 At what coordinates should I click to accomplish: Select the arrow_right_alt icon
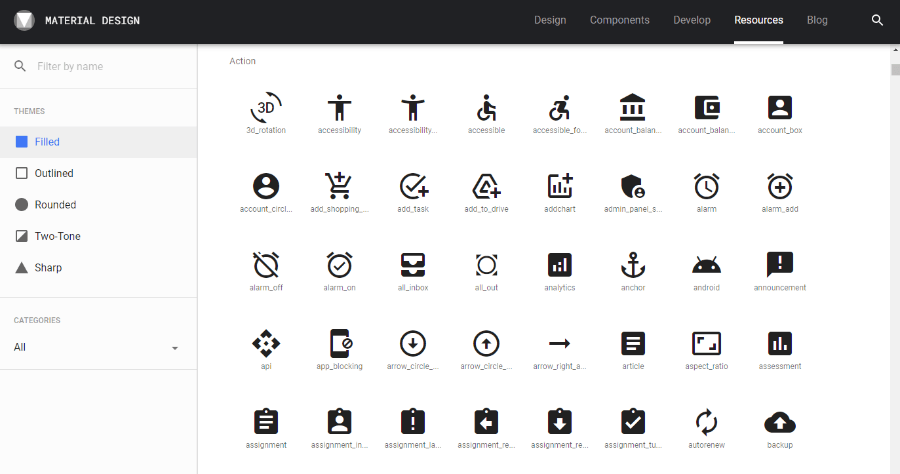pos(560,343)
